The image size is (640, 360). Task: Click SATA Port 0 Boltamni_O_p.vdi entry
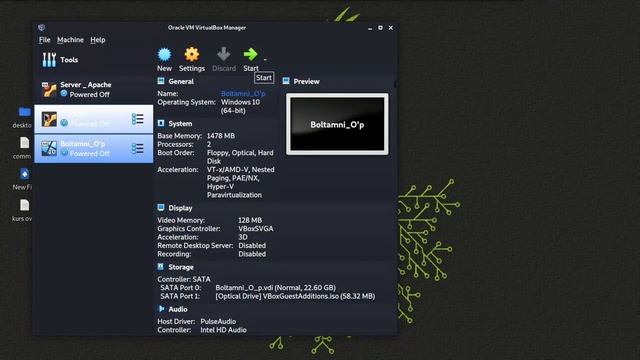(276, 287)
